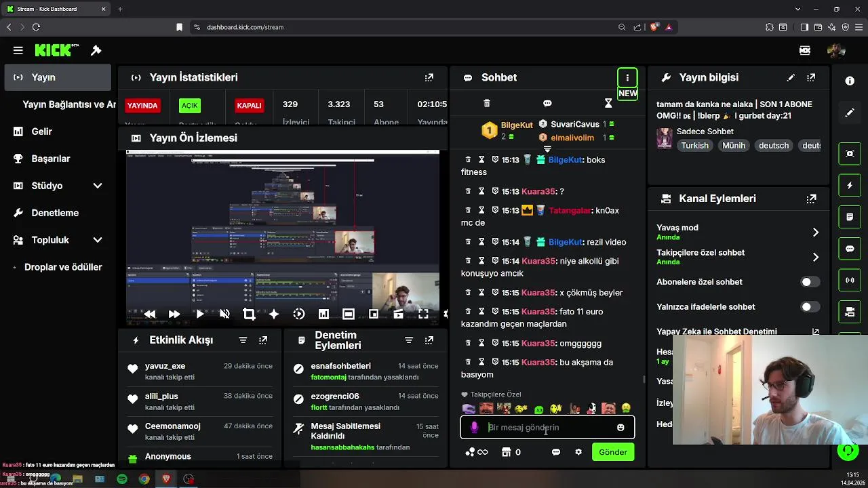This screenshot has width=868, height=488.
Task: Click the Turkish tag
Action: point(695,146)
